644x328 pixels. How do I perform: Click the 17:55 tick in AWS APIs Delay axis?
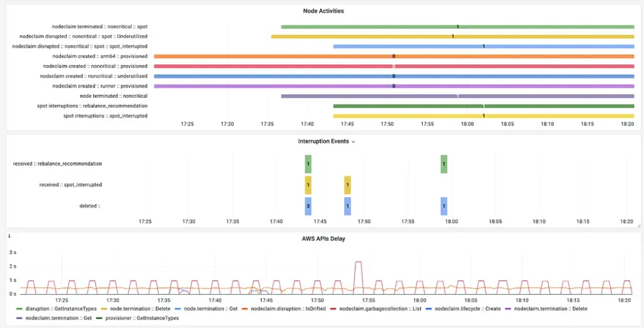(369, 301)
